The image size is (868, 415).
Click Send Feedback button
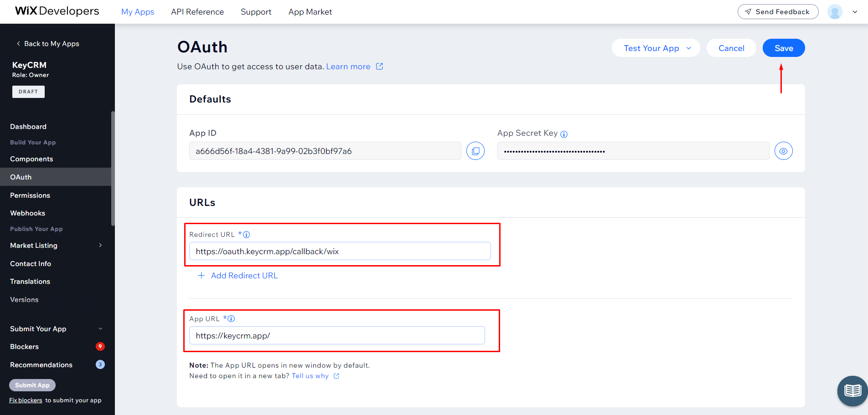(778, 12)
